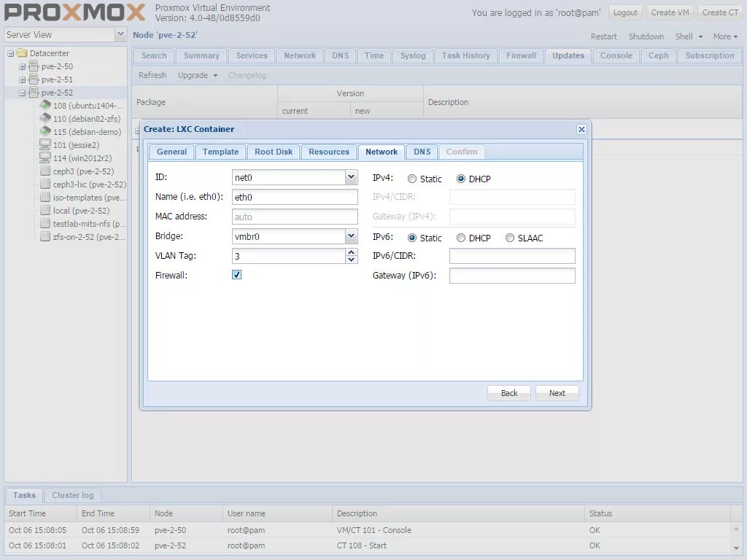The image size is (747, 560).
Task: Switch to the Root Disk wizard tab
Action: (274, 152)
